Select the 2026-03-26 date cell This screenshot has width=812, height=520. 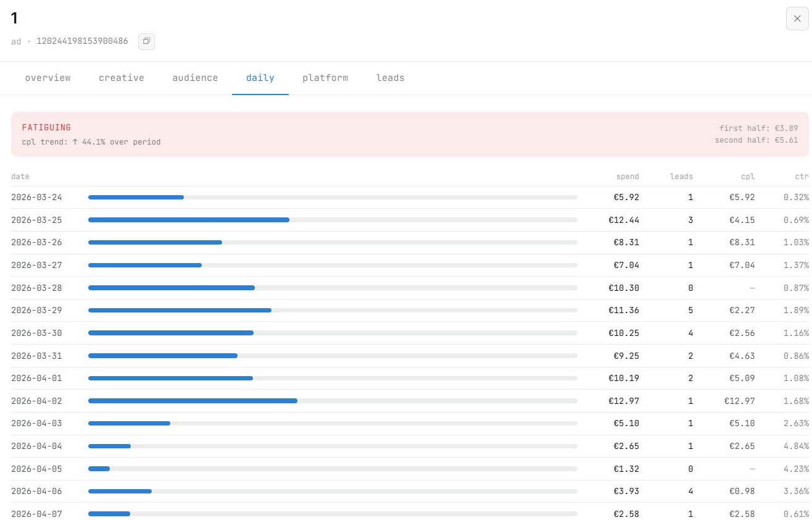[36, 243]
